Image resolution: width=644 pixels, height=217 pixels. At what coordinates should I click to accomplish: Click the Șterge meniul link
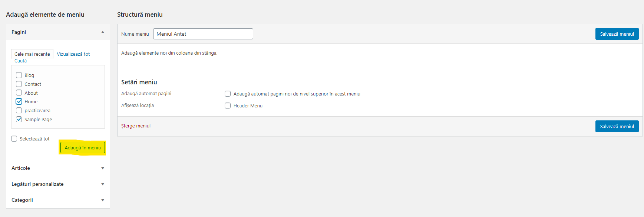(x=136, y=126)
